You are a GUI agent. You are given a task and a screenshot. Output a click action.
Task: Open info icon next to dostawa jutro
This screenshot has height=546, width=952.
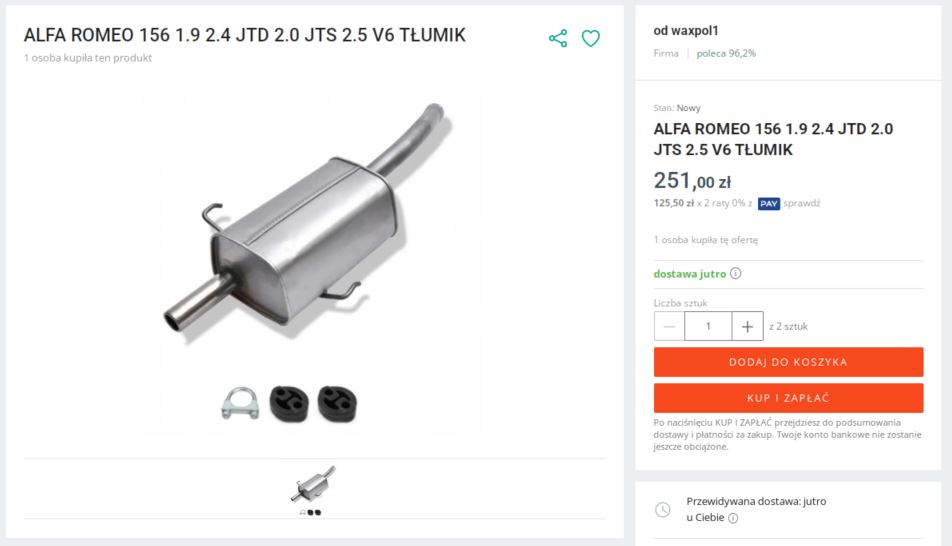click(735, 273)
